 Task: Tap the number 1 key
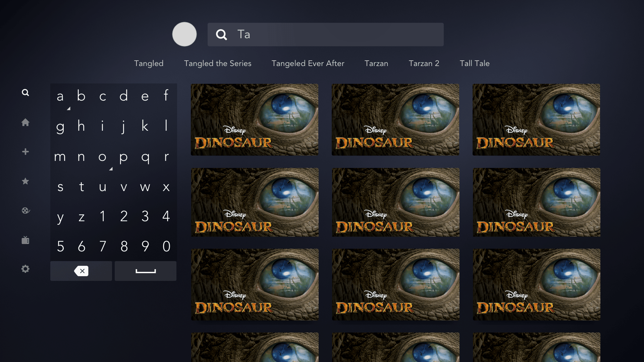click(x=103, y=216)
